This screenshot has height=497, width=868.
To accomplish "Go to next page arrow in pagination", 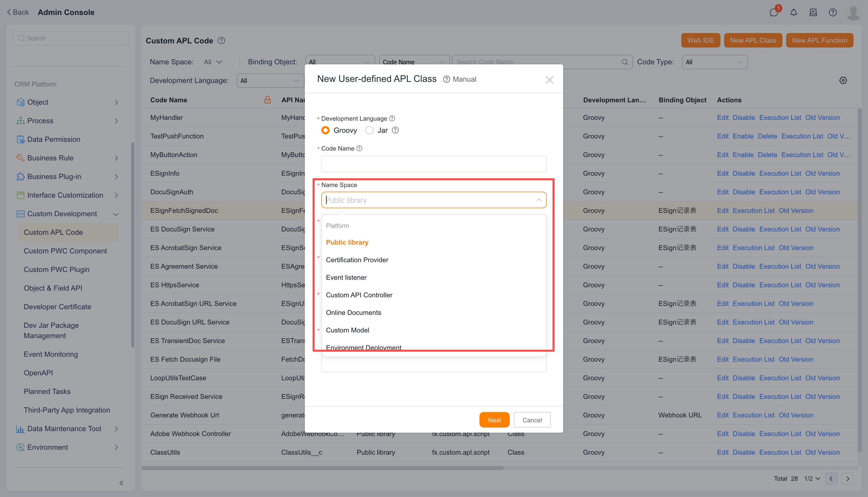I will (848, 479).
